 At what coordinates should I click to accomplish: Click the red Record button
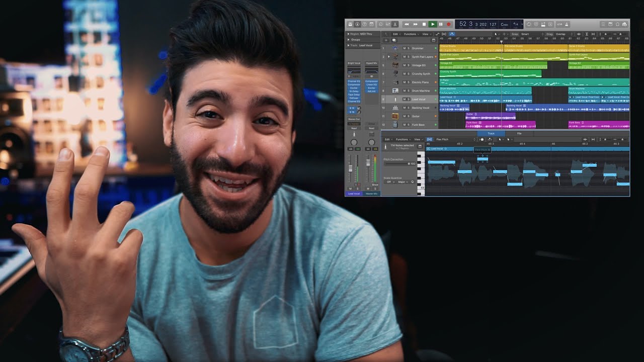[x=449, y=24]
